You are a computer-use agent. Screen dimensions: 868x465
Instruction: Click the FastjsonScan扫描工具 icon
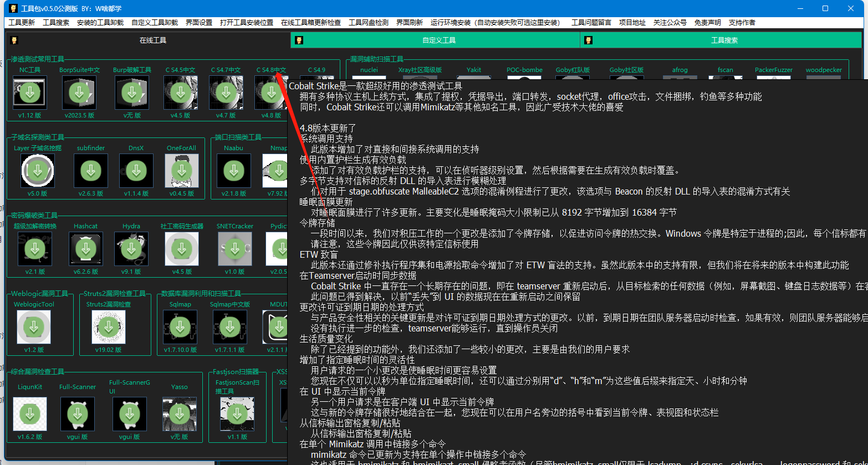237,414
